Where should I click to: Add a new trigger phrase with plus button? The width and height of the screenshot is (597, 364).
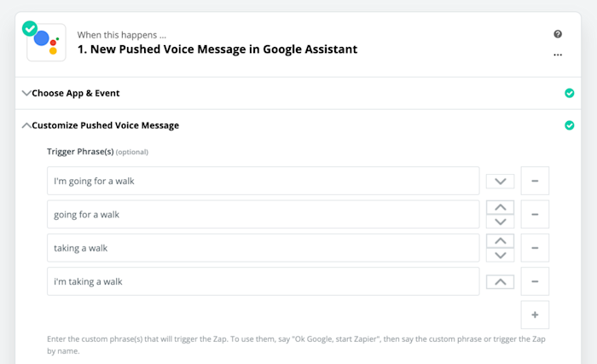tap(535, 315)
